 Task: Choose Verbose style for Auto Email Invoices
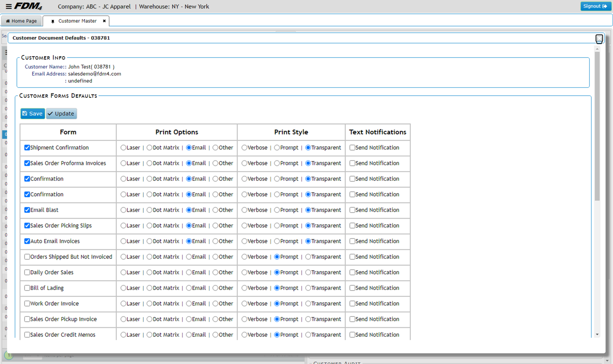[244, 241]
